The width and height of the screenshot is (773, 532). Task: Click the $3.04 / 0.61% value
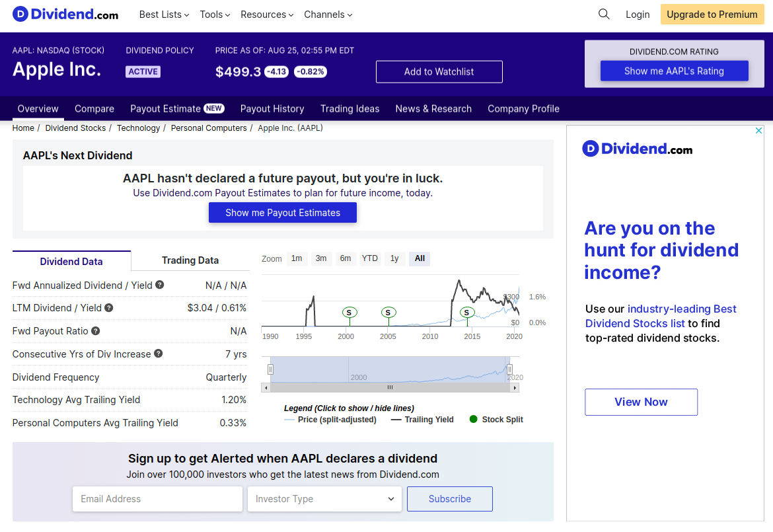(x=217, y=308)
